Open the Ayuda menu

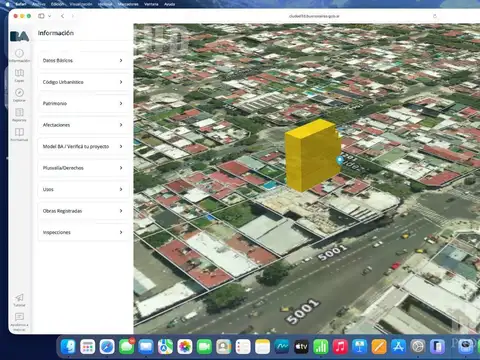pos(170,4)
